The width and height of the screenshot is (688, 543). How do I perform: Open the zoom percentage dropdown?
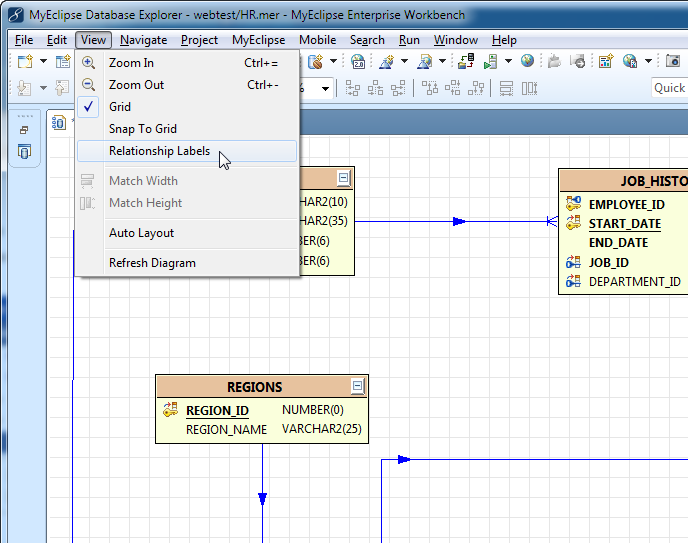click(x=326, y=88)
